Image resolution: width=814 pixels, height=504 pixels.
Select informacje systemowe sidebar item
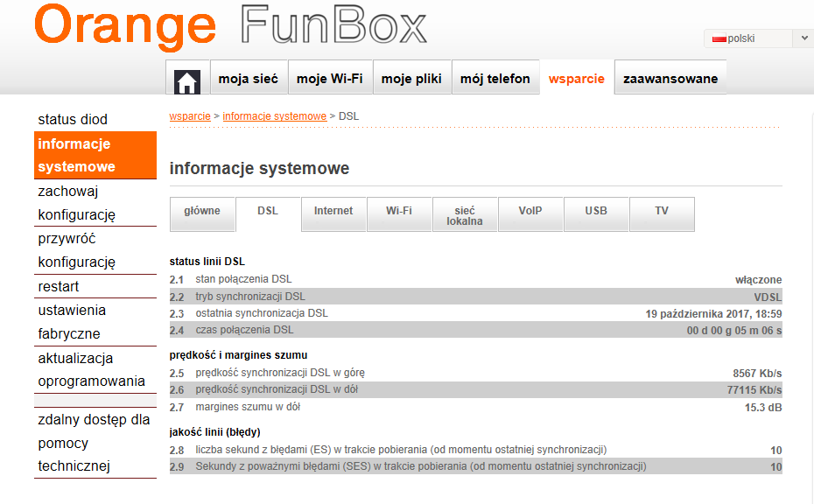tap(95, 155)
